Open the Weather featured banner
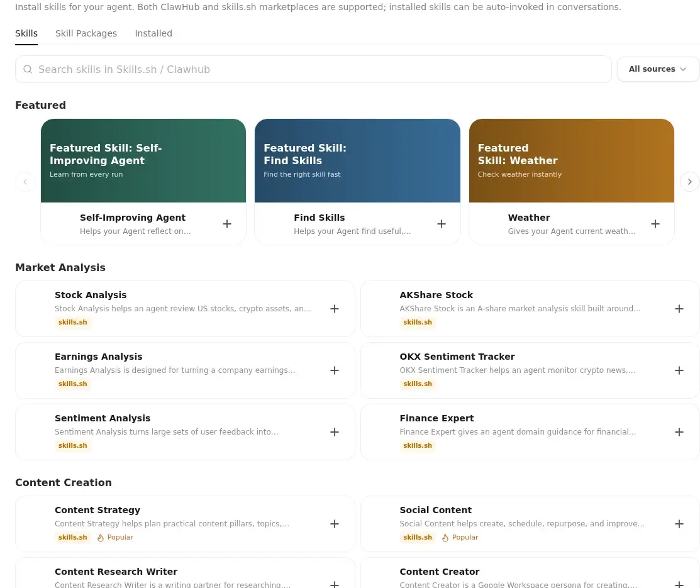The width and height of the screenshot is (700, 588). click(572, 161)
